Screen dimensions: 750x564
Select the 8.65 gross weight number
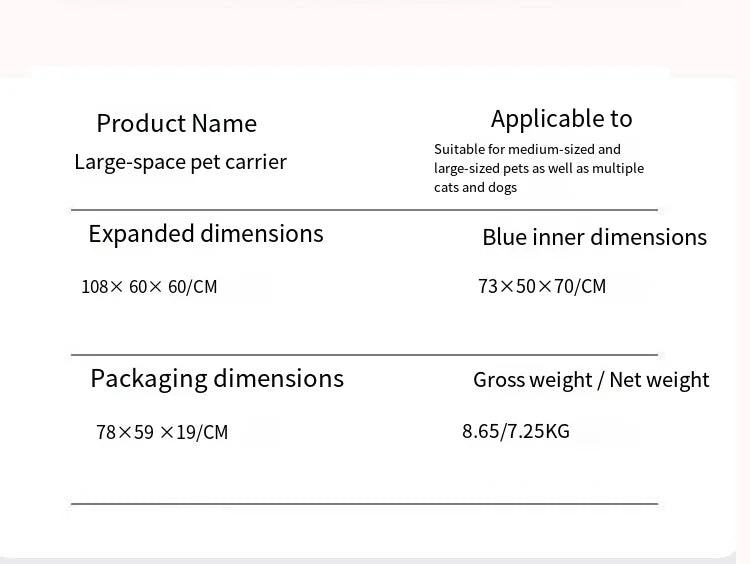480,432
